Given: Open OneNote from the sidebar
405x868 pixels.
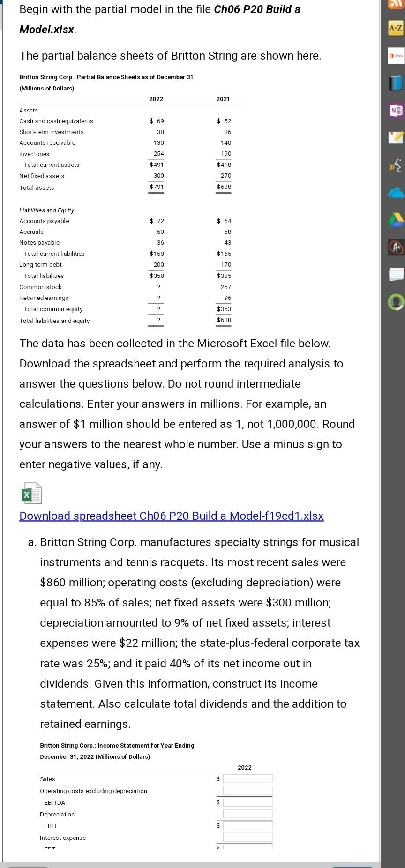Looking at the screenshot, I should point(396,111).
